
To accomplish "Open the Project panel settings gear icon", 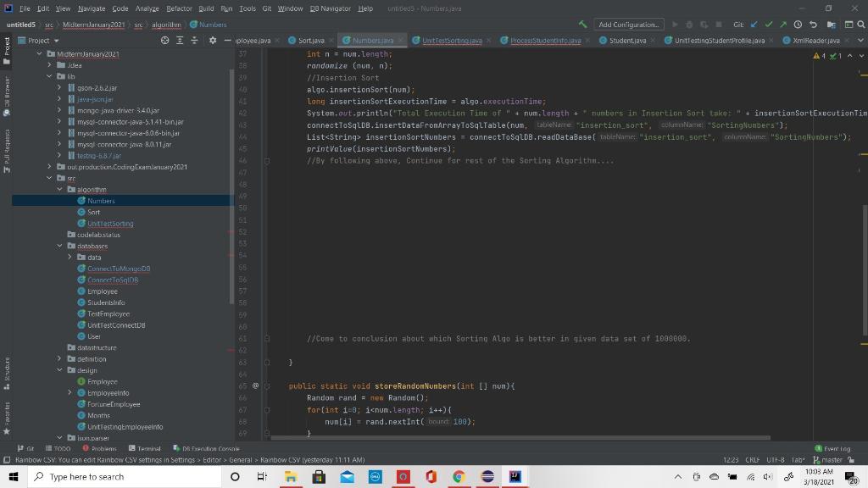I will [213, 40].
